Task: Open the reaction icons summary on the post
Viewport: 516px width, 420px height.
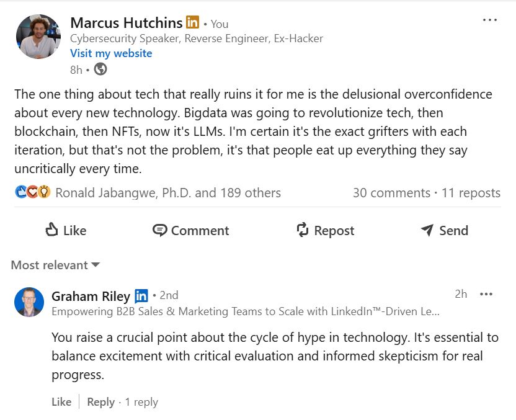Action: click(x=33, y=192)
